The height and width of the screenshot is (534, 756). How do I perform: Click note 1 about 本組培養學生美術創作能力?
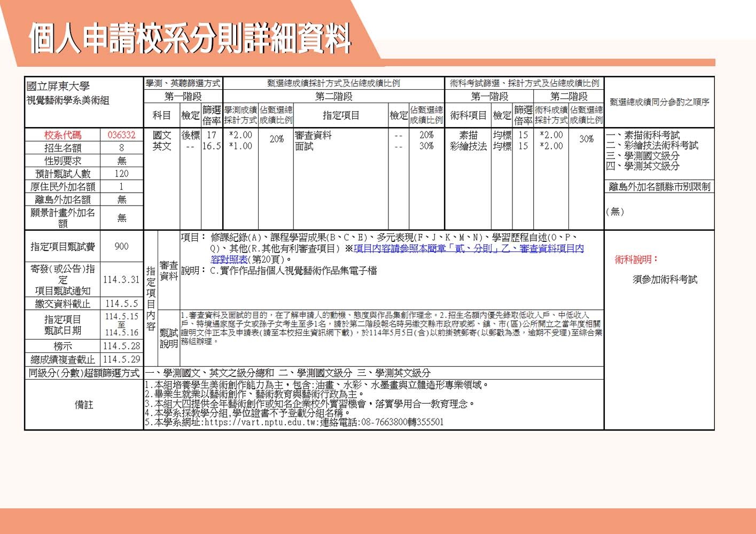click(317, 385)
